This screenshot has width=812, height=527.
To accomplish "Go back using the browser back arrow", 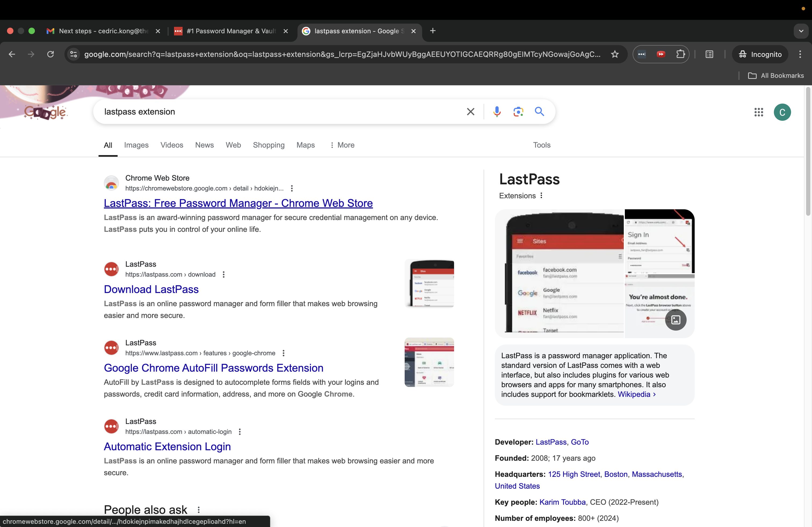I will pos(12,54).
